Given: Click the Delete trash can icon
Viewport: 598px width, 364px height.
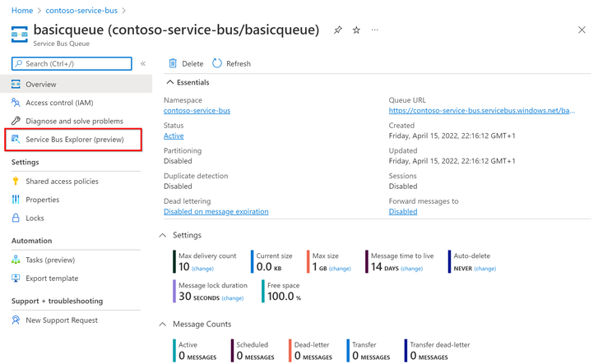Looking at the screenshot, I should pos(173,63).
